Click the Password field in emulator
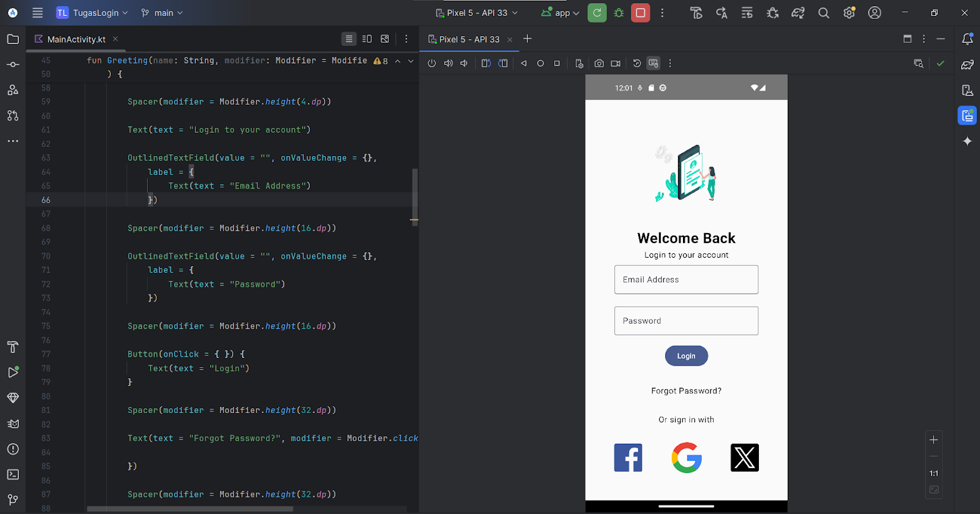 [x=686, y=321]
